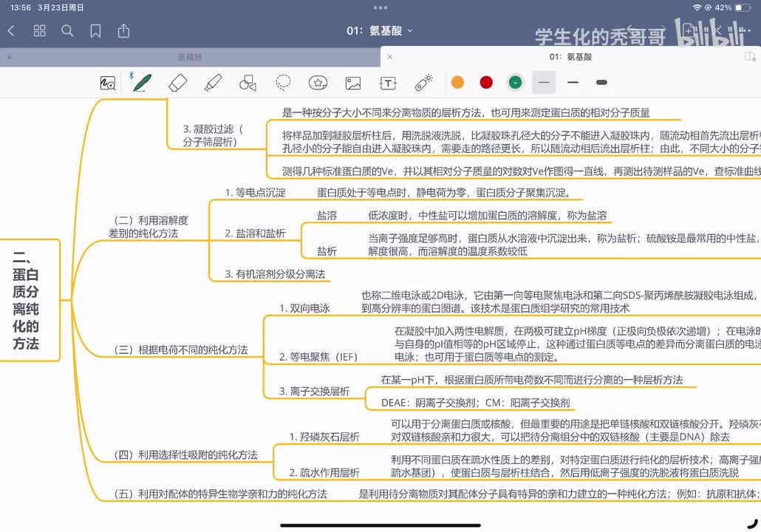Tap the root node 二、蛋白质分离纯化的方法

(x=27, y=300)
